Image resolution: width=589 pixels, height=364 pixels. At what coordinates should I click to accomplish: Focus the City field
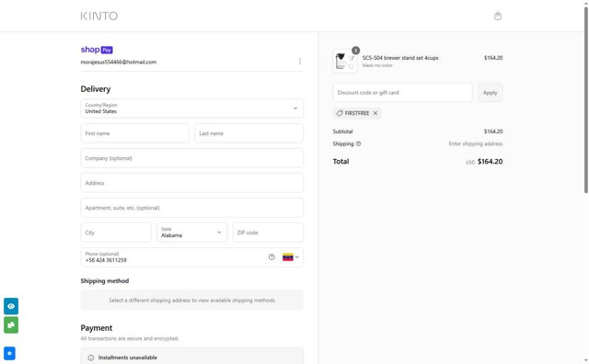[x=116, y=233]
